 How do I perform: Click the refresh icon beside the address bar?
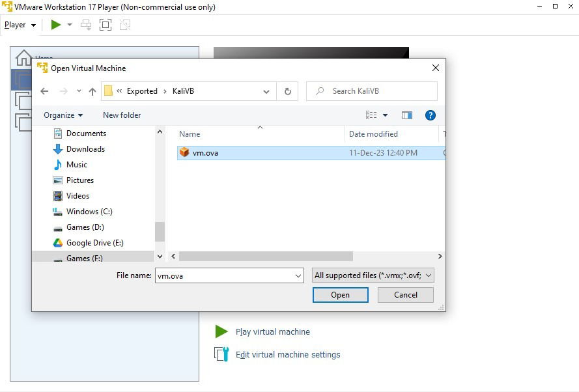point(287,91)
